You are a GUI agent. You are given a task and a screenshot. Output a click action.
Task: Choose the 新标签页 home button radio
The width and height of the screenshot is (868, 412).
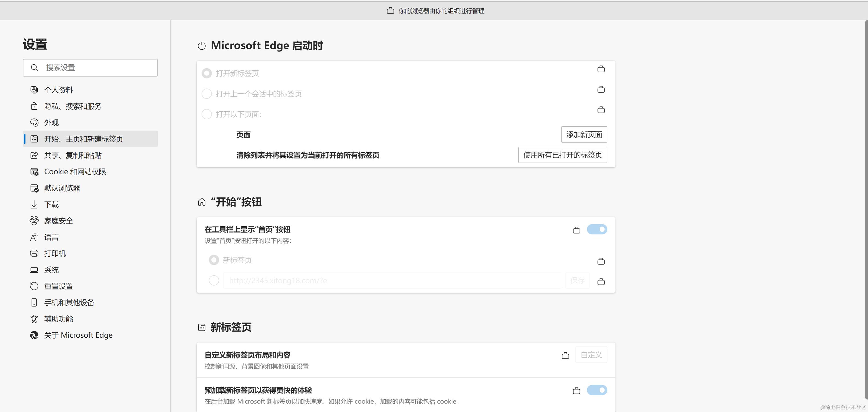click(x=214, y=260)
